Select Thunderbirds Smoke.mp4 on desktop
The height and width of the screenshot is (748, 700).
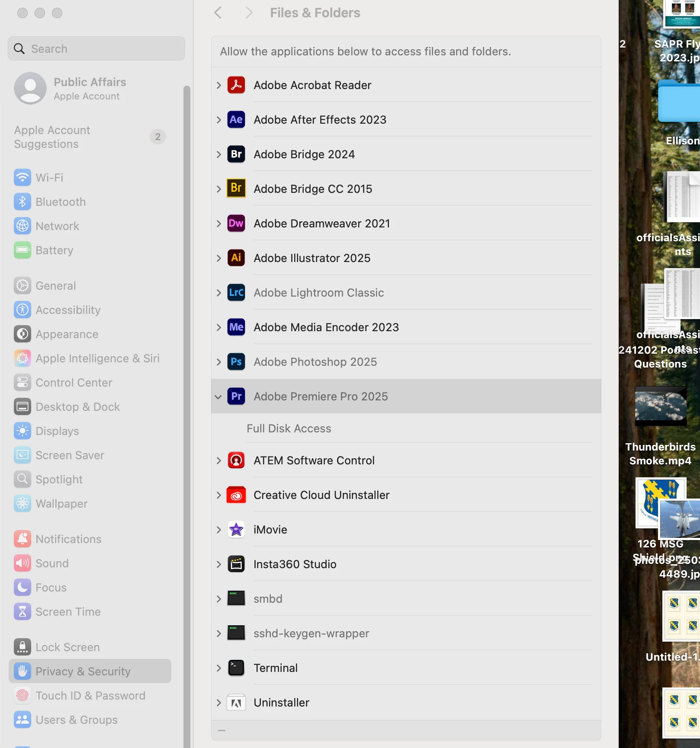660,426
